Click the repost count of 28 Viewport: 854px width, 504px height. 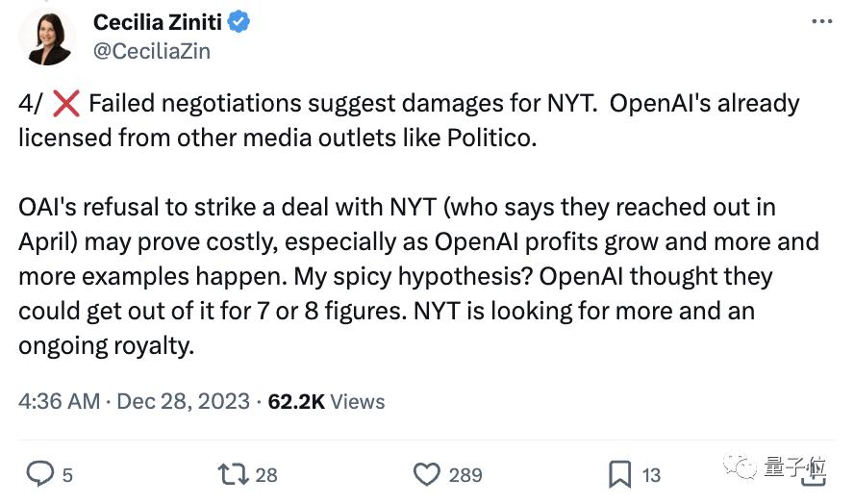[x=266, y=474]
